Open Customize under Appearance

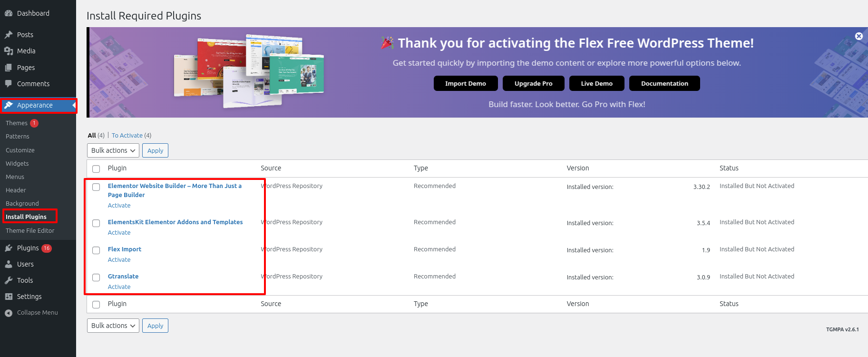click(x=20, y=150)
